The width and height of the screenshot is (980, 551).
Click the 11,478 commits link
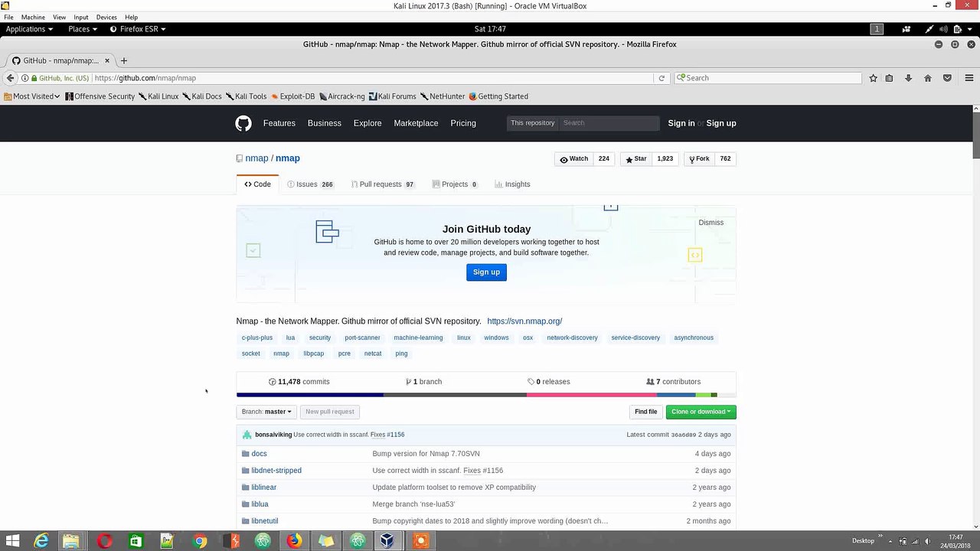[x=299, y=382]
